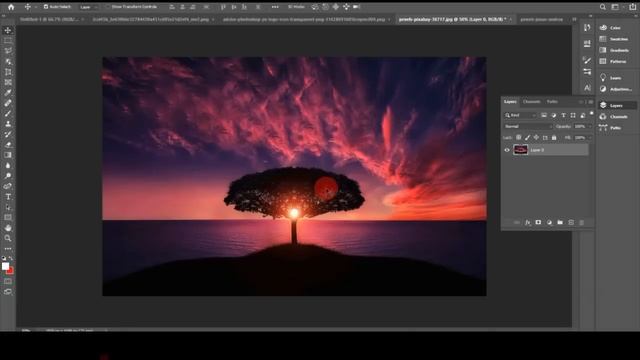Screen dimensions: 640x360
Task: Create new fill or adjustment layer
Action: click(x=549, y=222)
